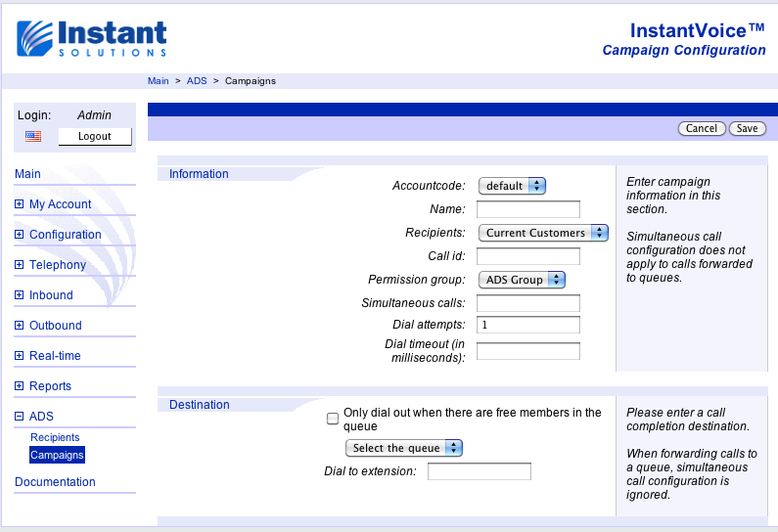The image size is (778, 532).
Task: Expand the Inbound plus icon
Action: pyautogui.click(x=20, y=295)
